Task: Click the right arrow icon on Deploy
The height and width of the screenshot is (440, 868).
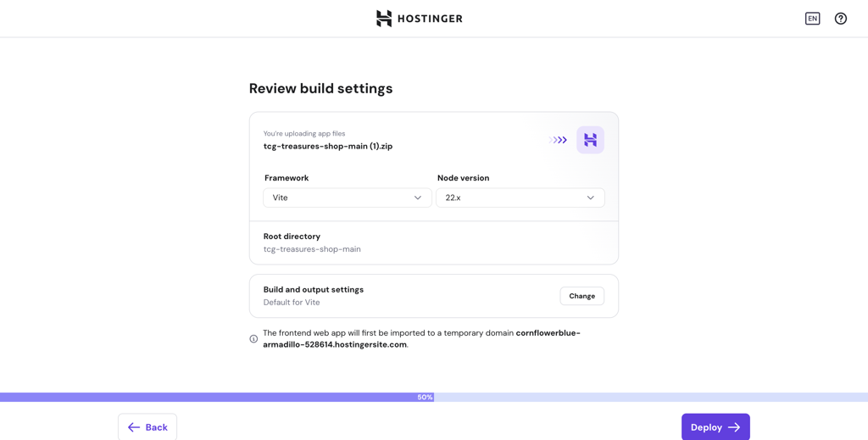Action: point(734,427)
